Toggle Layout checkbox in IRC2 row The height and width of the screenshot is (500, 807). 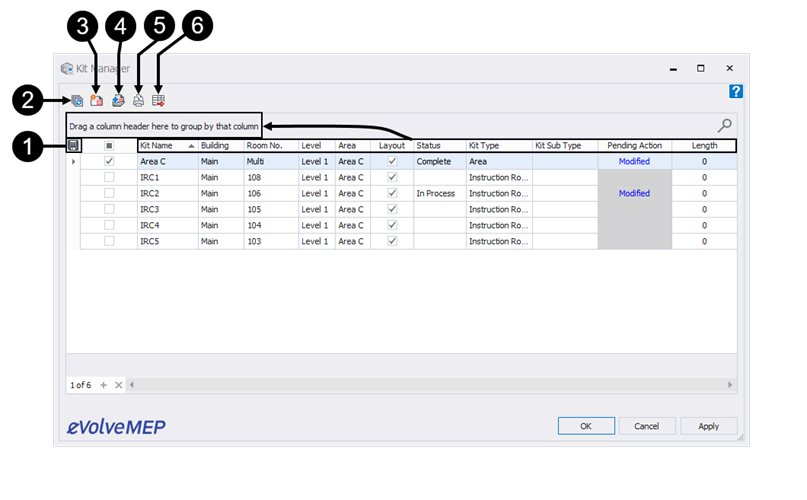392,193
